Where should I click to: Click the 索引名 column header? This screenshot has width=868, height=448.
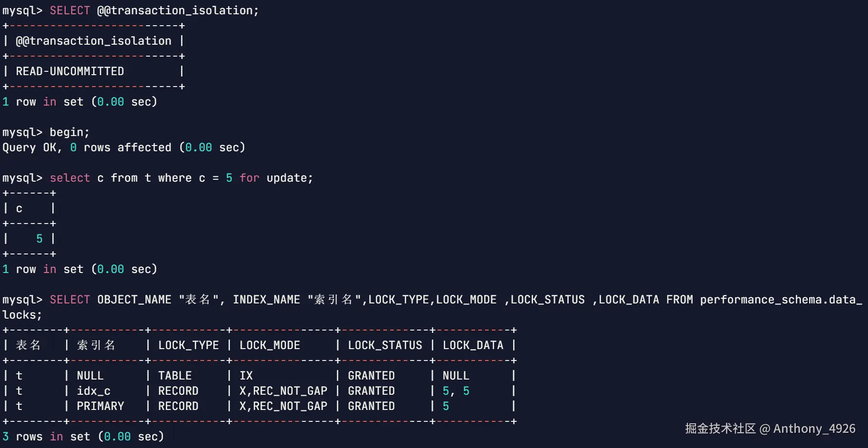(x=96, y=345)
